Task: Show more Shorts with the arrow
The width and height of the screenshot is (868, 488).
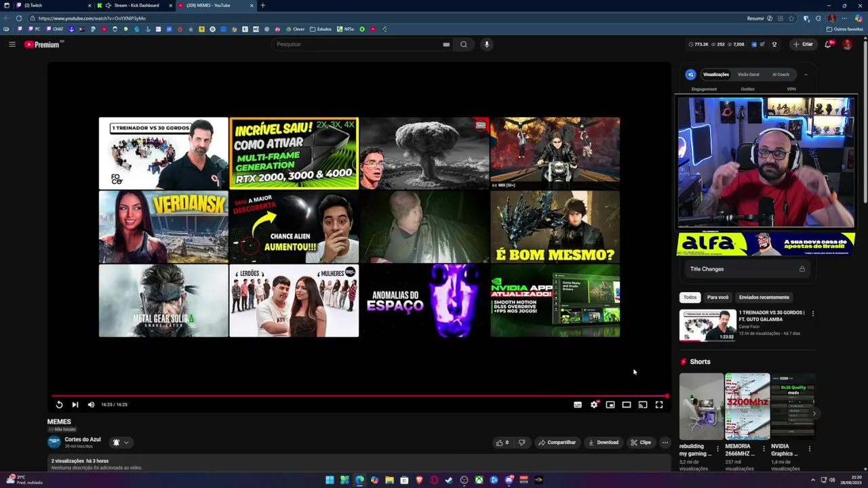Action: tap(814, 413)
